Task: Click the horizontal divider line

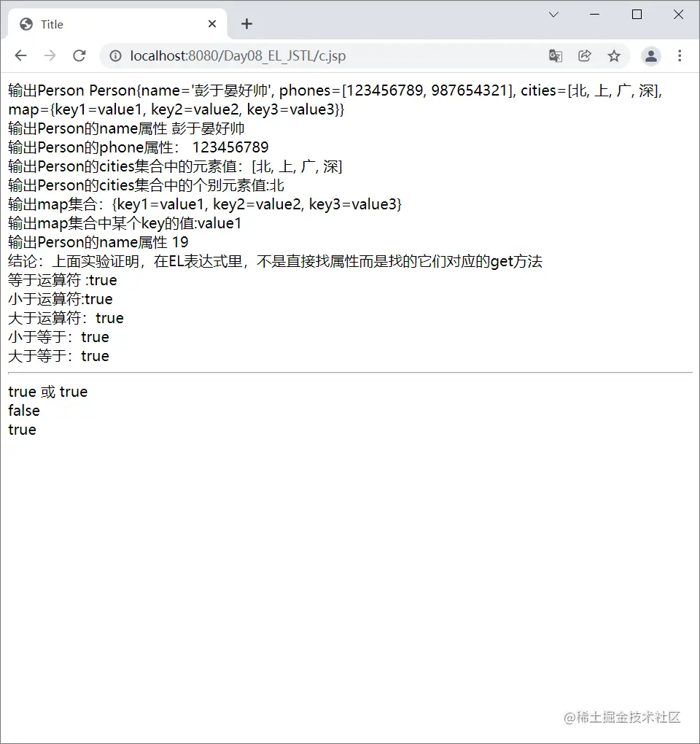Action: pyautogui.click(x=350, y=373)
